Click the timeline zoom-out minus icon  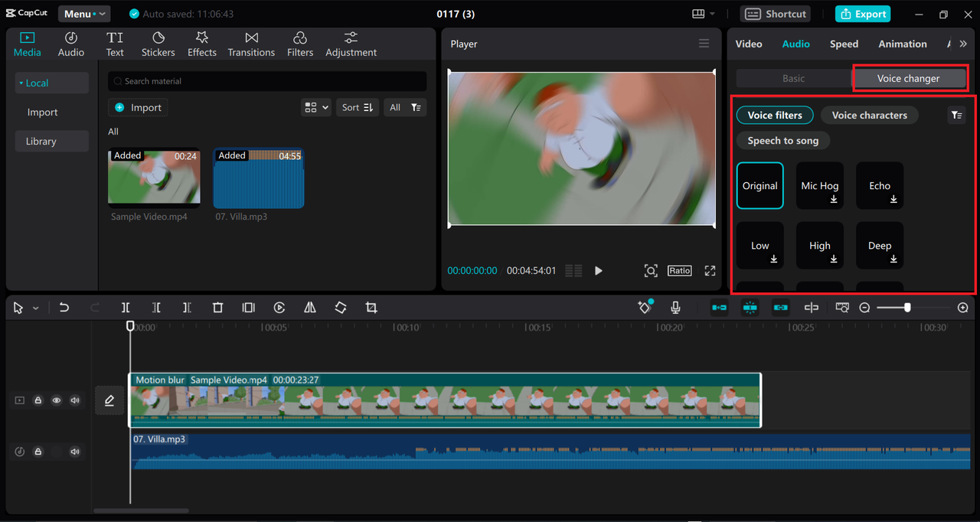point(864,308)
